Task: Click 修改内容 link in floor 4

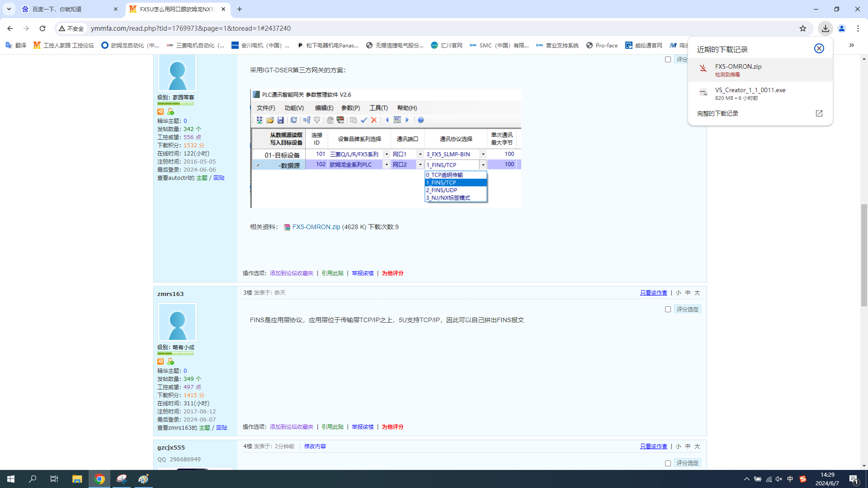Action: 315,446
